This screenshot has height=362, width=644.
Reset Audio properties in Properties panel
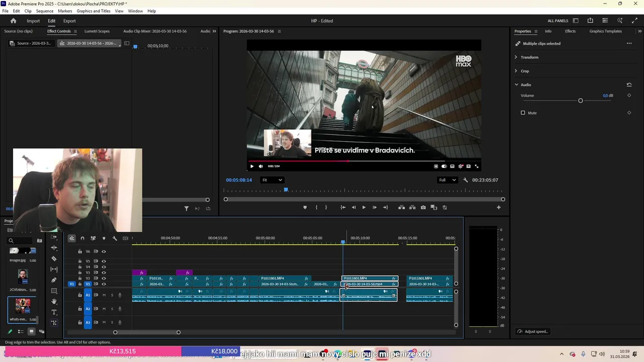tap(629, 84)
